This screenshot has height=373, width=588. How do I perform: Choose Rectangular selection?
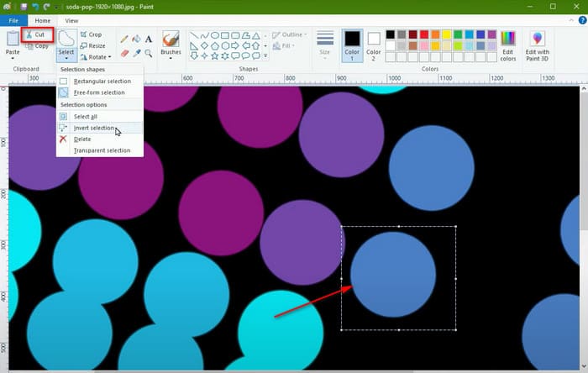99,81
